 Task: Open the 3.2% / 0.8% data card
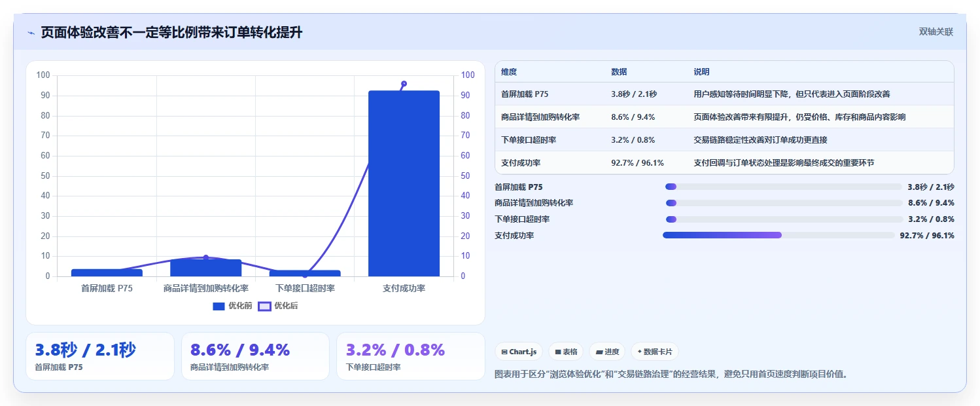pos(411,356)
